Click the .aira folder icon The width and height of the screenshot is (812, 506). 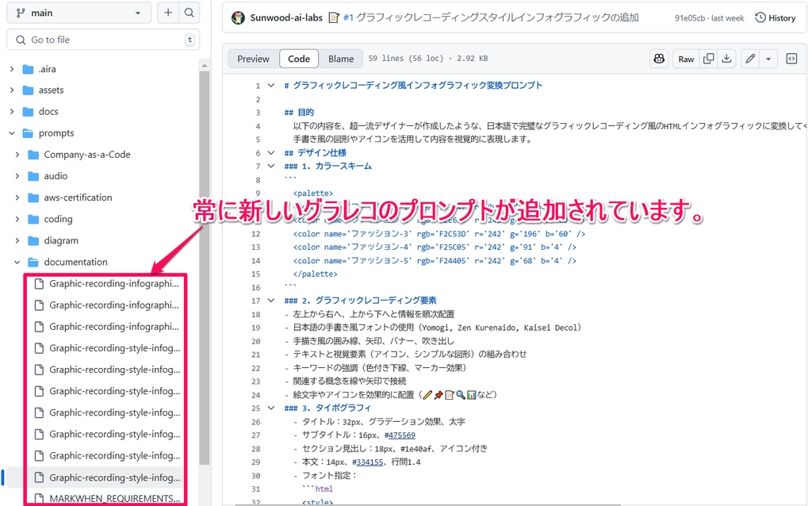(x=28, y=69)
